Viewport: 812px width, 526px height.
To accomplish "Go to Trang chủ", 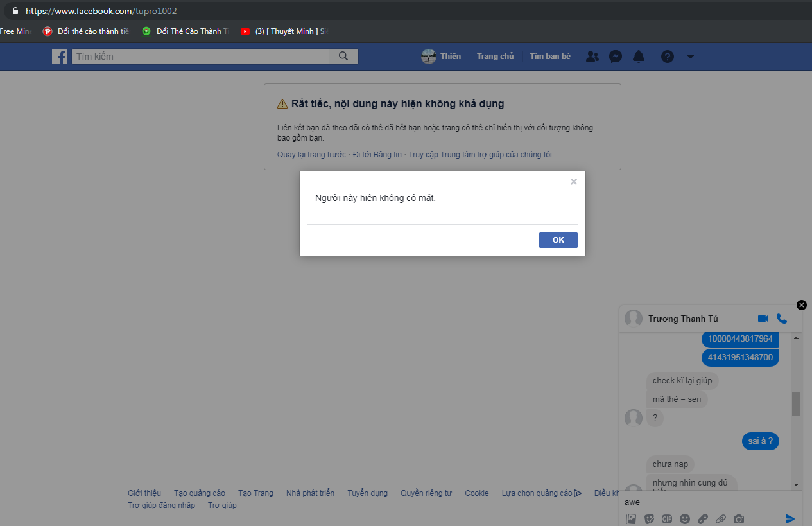I will [x=496, y=57].
